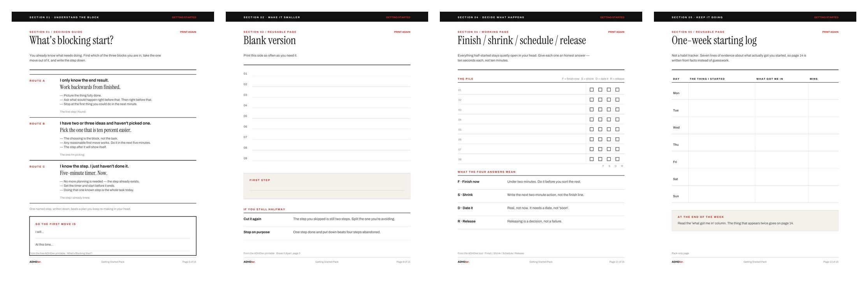Click the ADHDier logo on the One-week starting log page

pyautogui.click(x=678, y=262)
